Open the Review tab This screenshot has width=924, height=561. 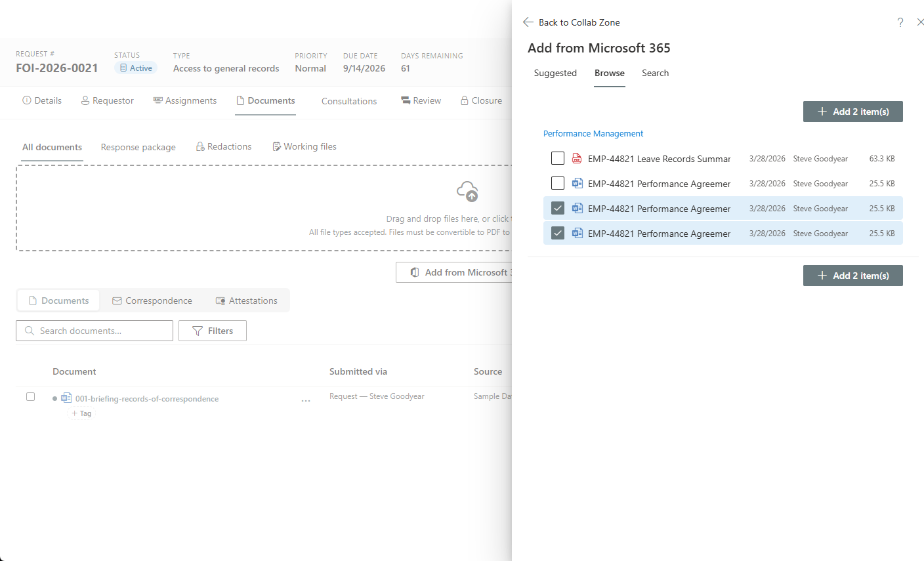click(421, 101)
